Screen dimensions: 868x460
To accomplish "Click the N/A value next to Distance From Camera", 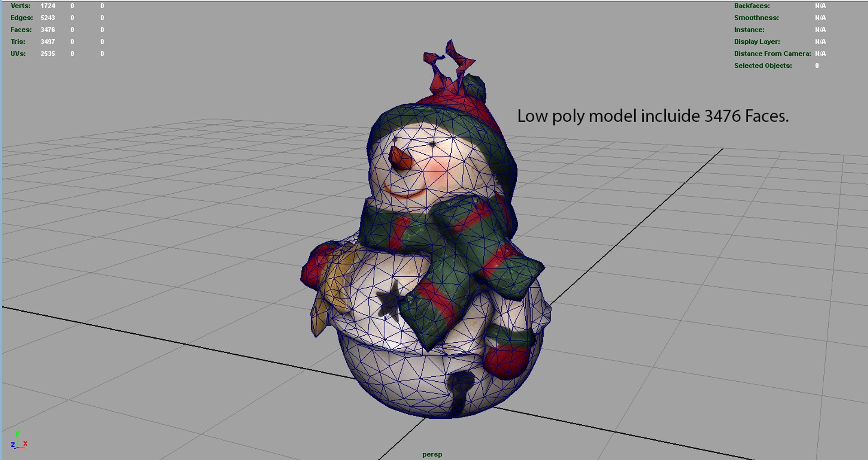I will (x=820, y=53).
